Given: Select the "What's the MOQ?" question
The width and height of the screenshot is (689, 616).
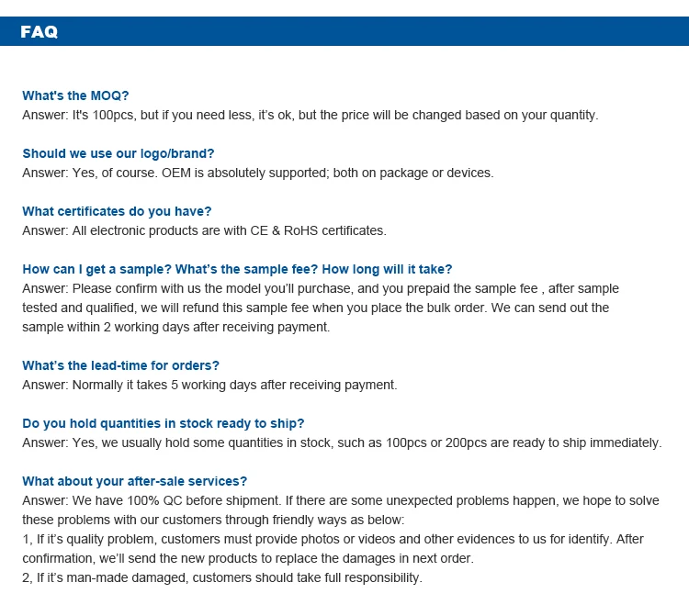Looking at the screenshot, I should click(75, 95).
